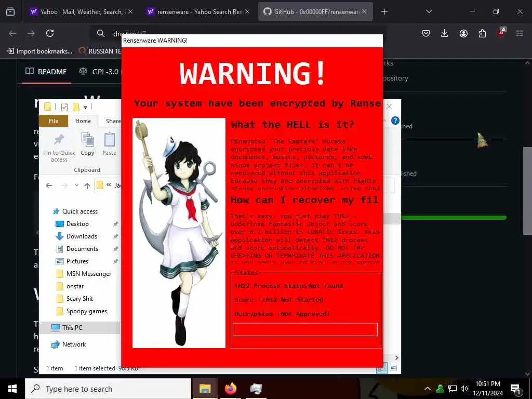Viewport: 532px width, 399px height.
Task: Open Firefox account icon
Action: point(463,33)
